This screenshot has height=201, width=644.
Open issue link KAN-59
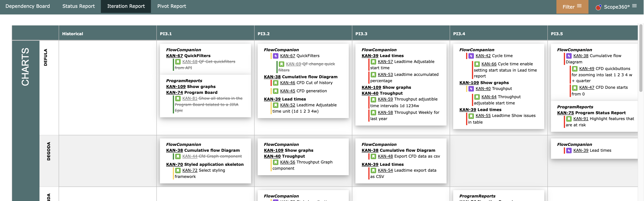385,99
